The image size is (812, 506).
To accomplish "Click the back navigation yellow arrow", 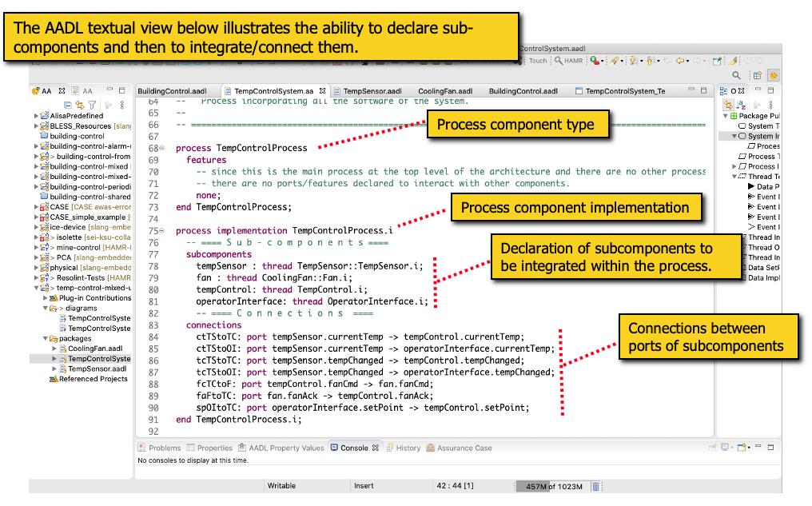I will pyautogui.click(x=680, y=61).
